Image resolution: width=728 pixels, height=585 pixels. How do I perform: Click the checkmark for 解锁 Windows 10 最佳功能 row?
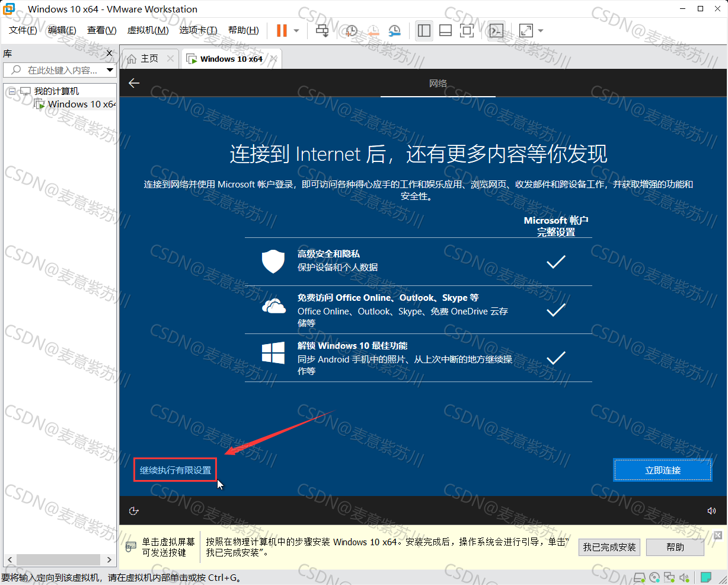tap(556, 358)
